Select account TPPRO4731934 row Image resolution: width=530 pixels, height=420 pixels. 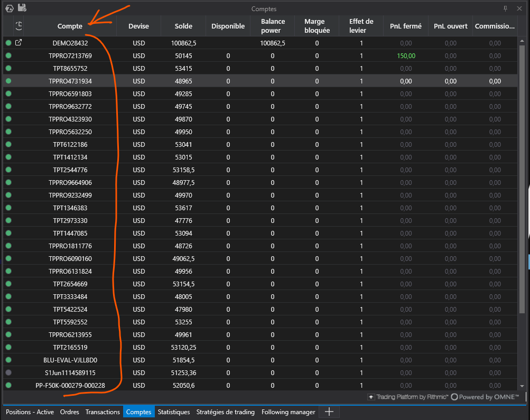tap(261, 81)
